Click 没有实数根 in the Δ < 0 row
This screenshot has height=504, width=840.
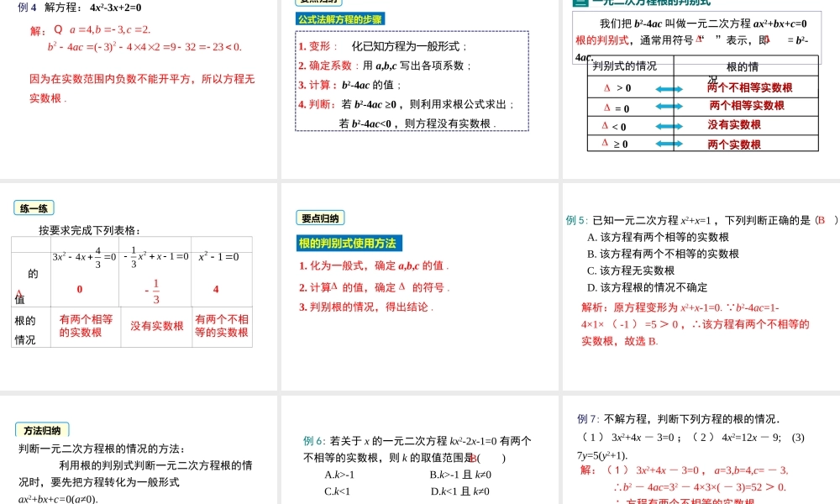tap(734, 125)
